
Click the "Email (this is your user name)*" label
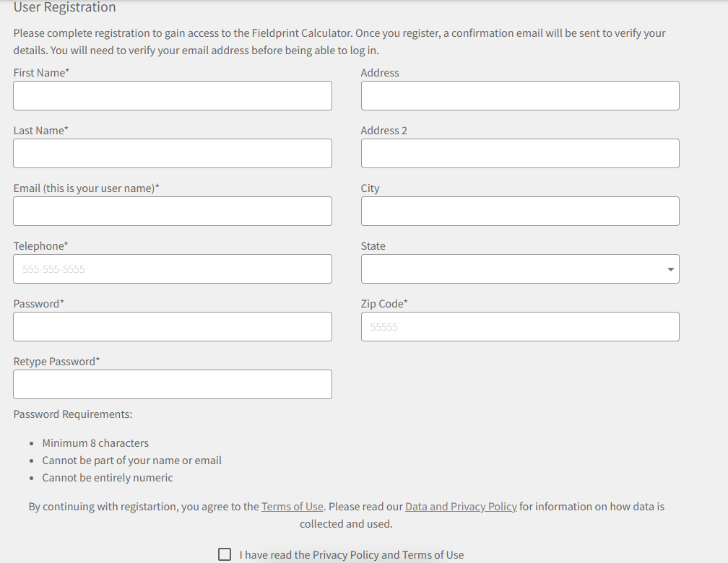[x=87, y=188]
